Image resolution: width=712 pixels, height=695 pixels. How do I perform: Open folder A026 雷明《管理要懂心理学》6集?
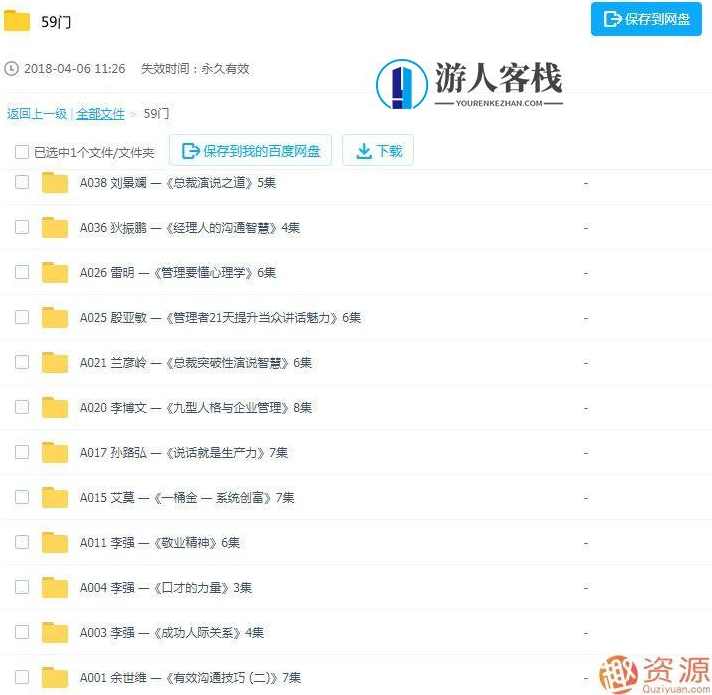click(178, 272)
